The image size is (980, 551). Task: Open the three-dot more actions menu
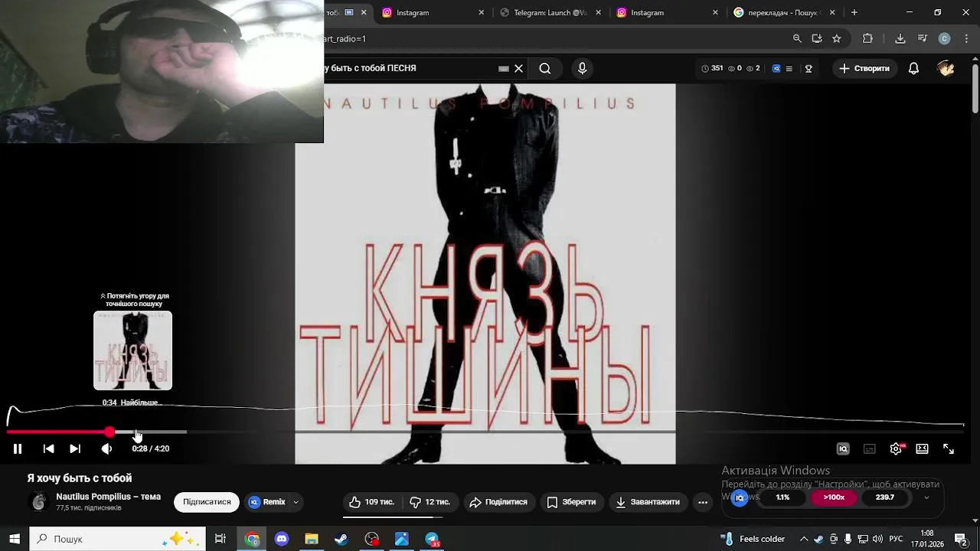703,502
